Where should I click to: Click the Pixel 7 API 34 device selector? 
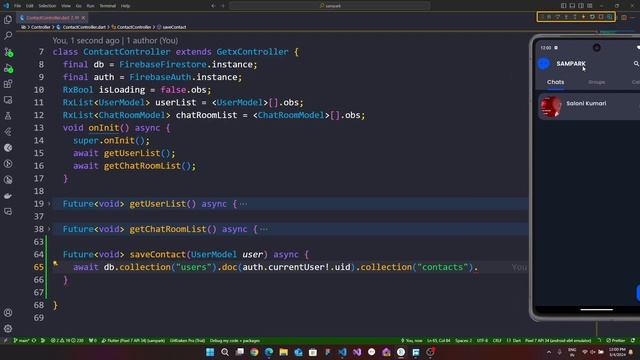pyautogui.click(x=558, y=340)
